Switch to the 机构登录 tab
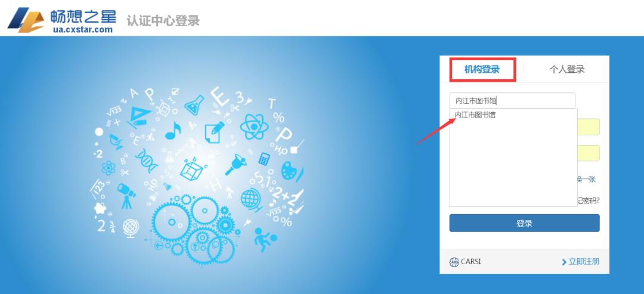644x294 pixels. (482, 69)
